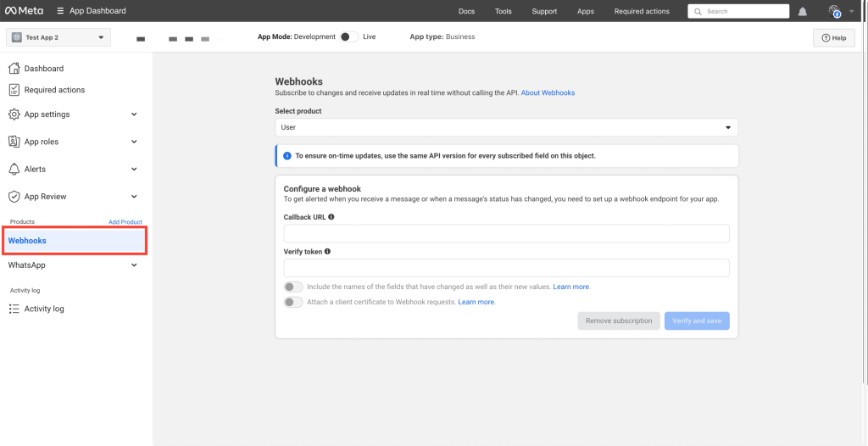This screenshot has height=446, width=868.
Task: Click into the Callback URL field
Action: click(506, 234)
